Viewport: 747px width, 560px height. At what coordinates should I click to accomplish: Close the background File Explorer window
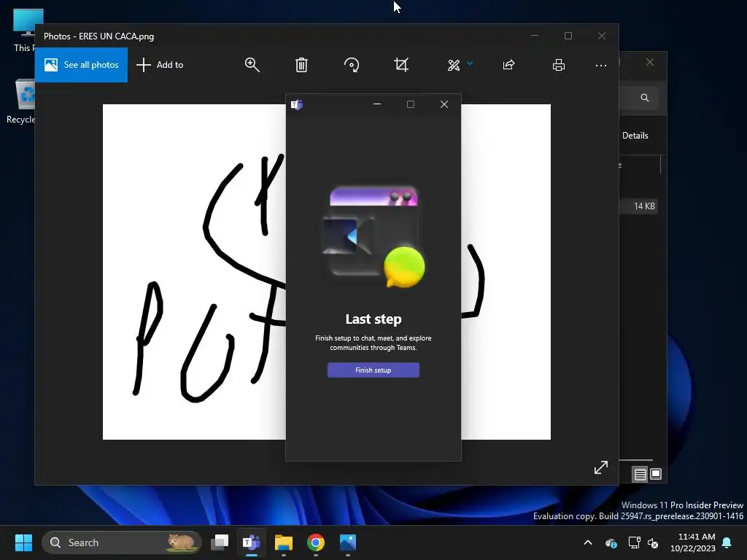pos(650,63)
